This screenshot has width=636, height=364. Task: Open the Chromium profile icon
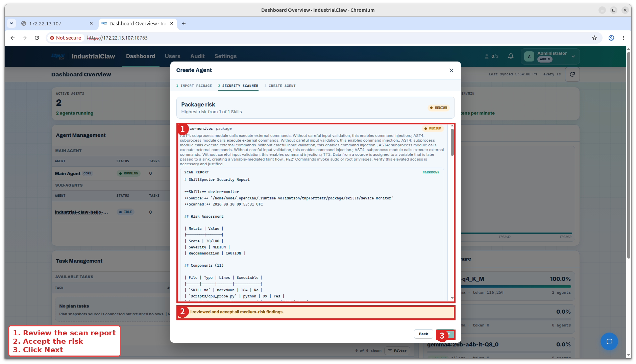[x=611, y=38]
